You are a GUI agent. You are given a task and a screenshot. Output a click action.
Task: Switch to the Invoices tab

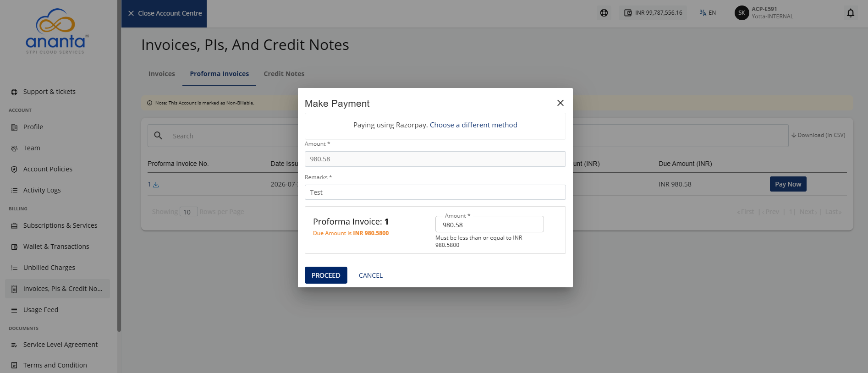161,74
